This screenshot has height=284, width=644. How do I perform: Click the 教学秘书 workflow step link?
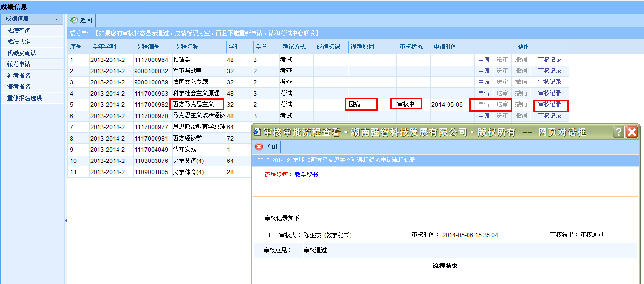click(x=306, y=174)
